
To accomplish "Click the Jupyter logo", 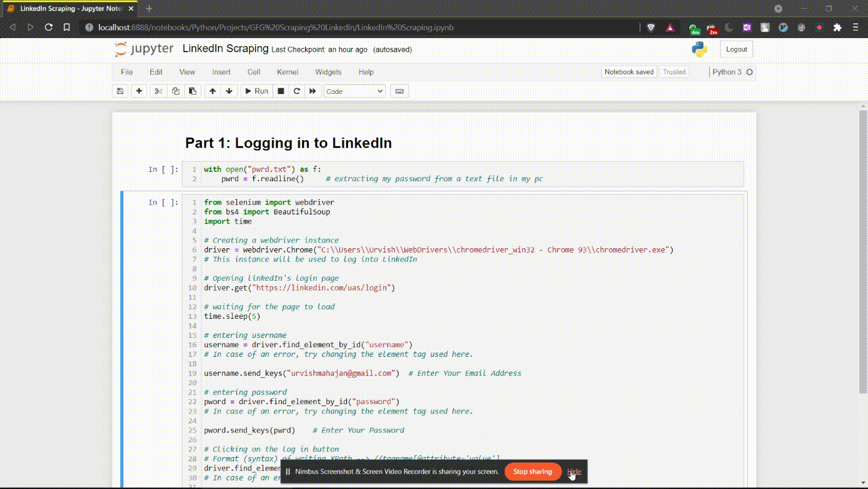I will (144, 49).
